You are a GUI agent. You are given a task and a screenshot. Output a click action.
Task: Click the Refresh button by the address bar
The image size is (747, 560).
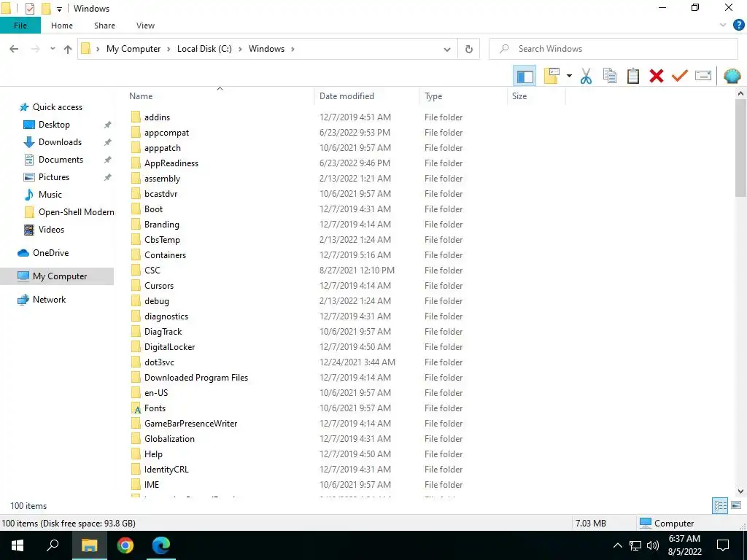[469, 49]
